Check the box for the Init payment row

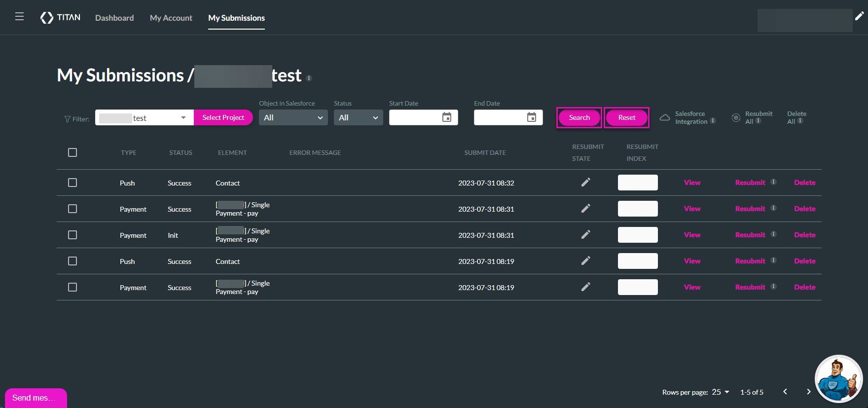(x=72, y=235)
